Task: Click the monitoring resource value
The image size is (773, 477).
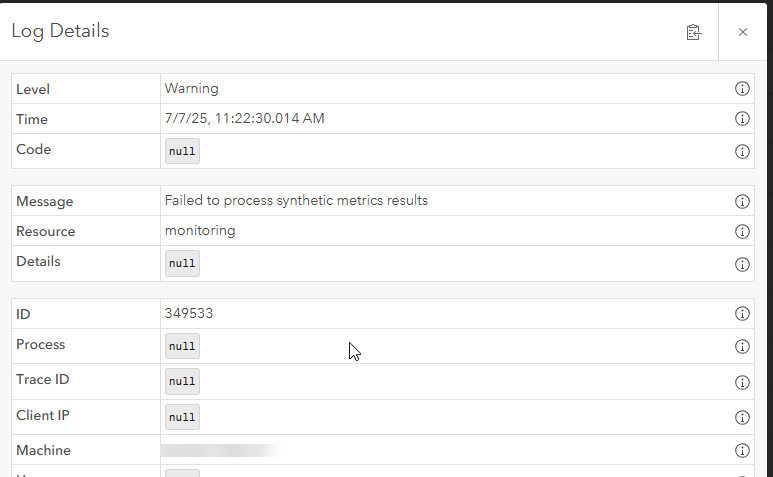Action: (x=200, y=231)
